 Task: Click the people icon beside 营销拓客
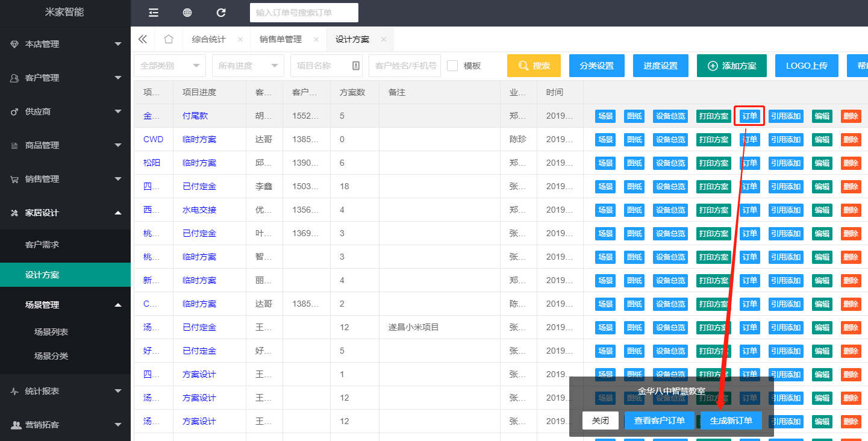(15, 425)
